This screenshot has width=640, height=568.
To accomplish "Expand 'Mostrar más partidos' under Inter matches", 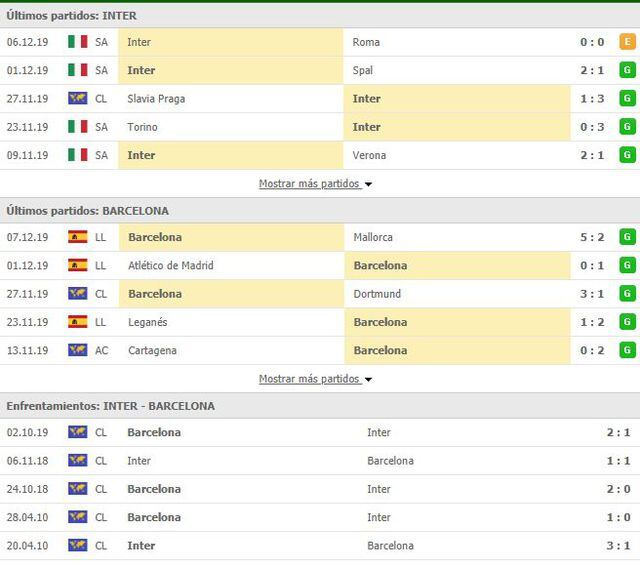I will coord(314,184).
